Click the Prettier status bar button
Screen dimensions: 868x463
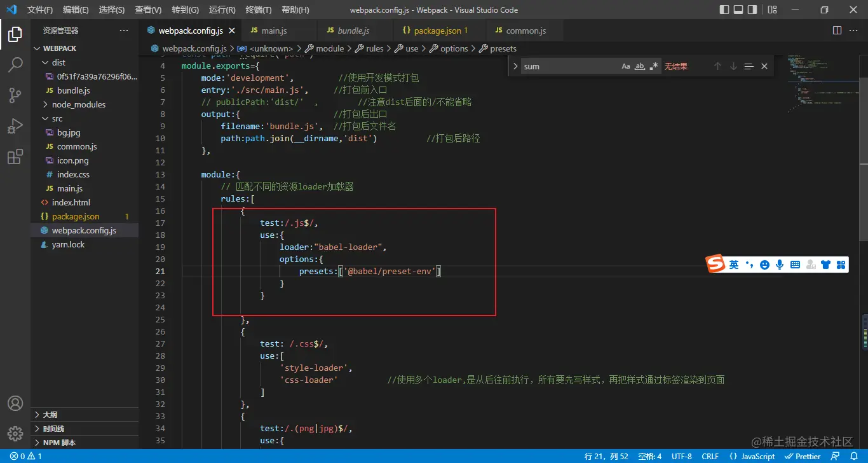802,456
